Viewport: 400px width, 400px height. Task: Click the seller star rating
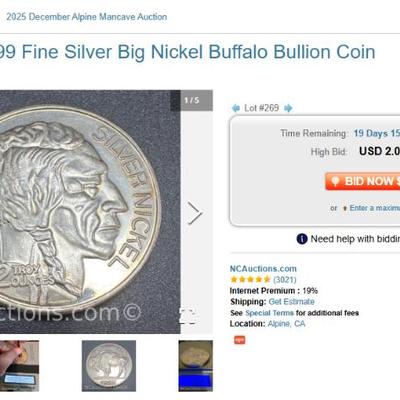point(250,279)
